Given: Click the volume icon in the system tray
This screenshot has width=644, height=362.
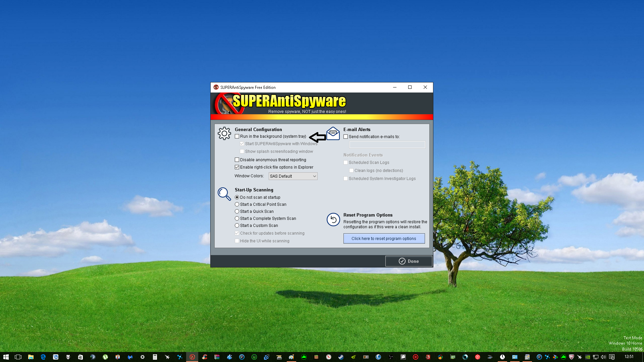Looking at the screenshot, I should [x=603, y=357].
